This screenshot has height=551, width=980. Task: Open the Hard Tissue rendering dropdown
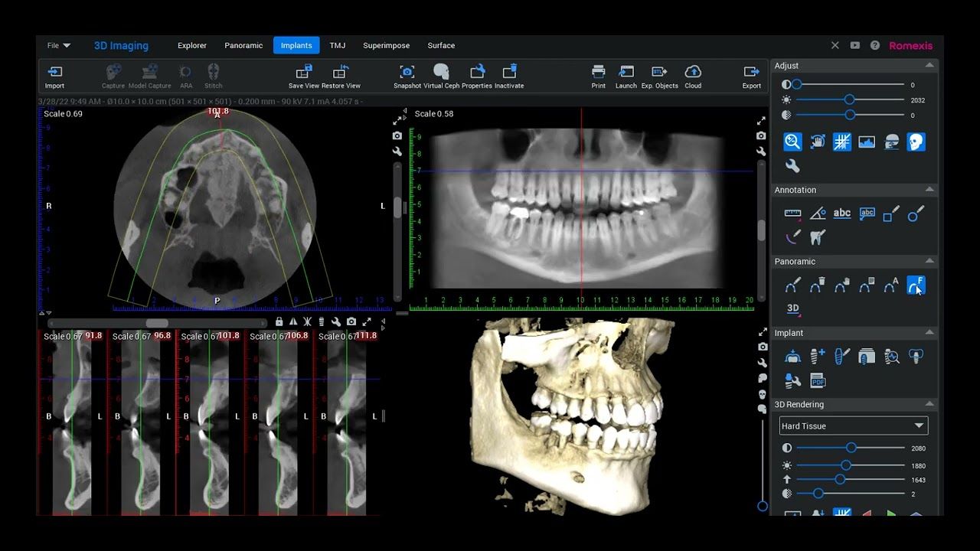point(854,425)
